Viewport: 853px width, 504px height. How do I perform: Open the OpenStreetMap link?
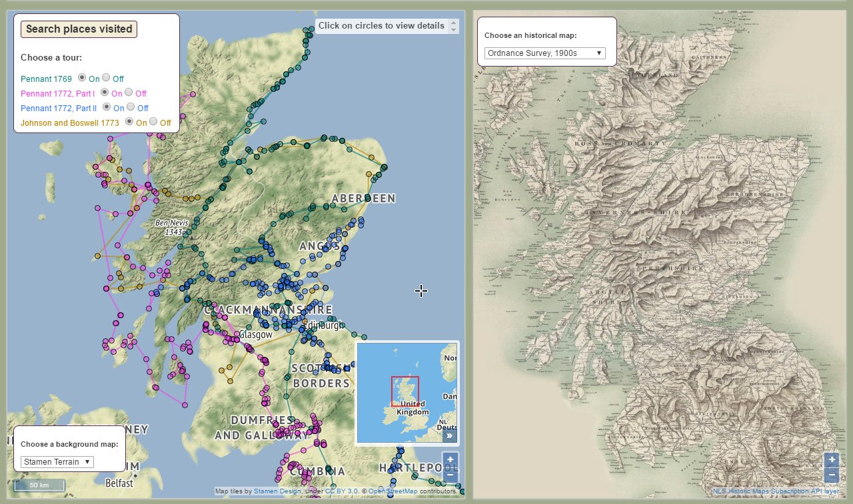393,491
